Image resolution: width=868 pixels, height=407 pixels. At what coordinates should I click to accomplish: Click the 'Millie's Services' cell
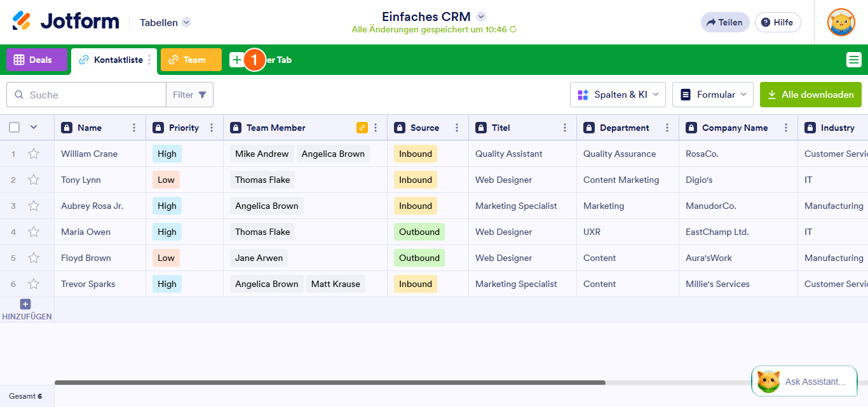click(x=738, y=284)
